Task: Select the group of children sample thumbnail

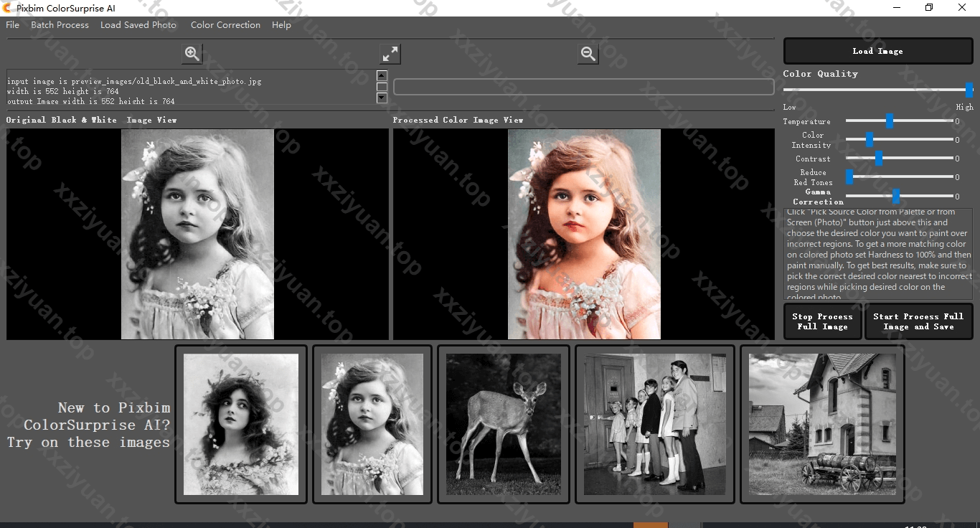Action: (654, 424)
